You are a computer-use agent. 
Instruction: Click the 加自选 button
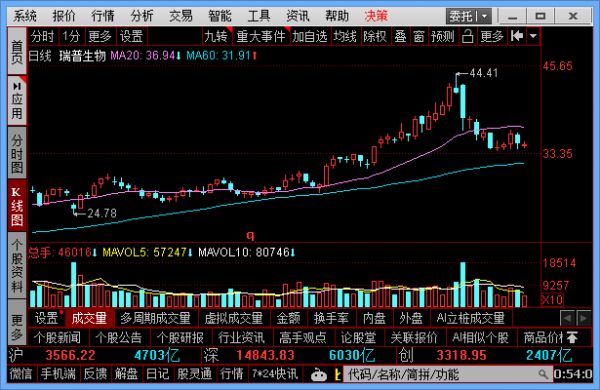pos(310,37)
